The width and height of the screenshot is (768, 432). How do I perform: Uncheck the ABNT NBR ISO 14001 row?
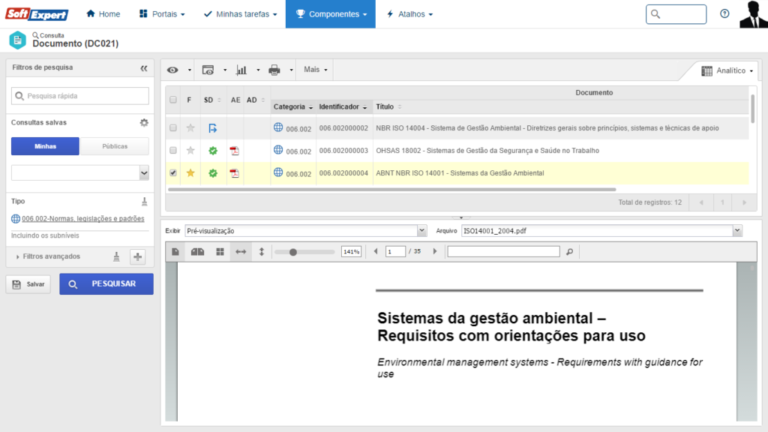click(173, 173)
